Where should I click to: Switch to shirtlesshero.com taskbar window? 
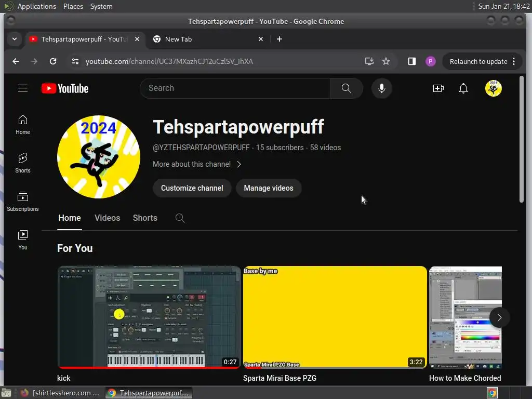point(60,393)
